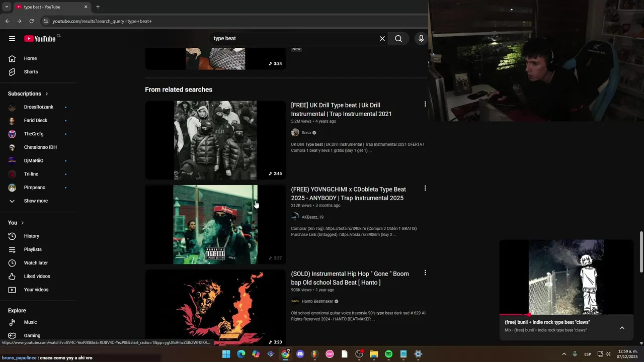The image size is (644, 362).
Task: Open DjMaRiiO channel avatar
Action: click(x=12, y=161)
